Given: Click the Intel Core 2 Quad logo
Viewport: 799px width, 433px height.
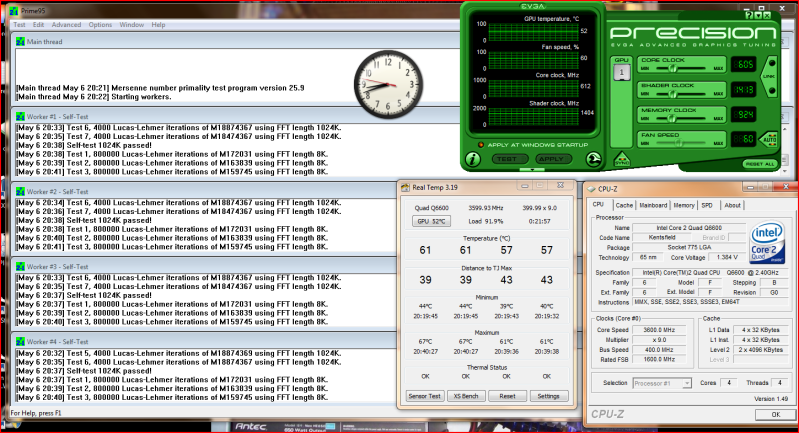Looking at the screenshot, I should (x=766, y=242).
